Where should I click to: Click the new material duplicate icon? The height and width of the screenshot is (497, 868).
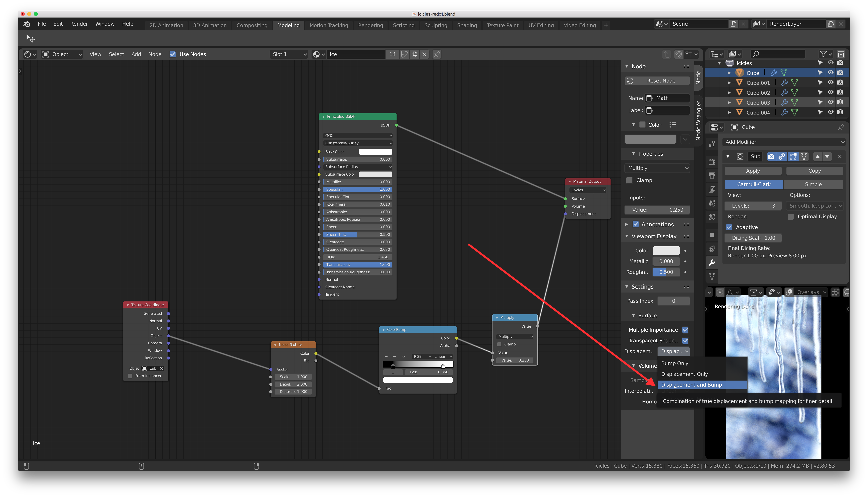click(x=414, y=54)
